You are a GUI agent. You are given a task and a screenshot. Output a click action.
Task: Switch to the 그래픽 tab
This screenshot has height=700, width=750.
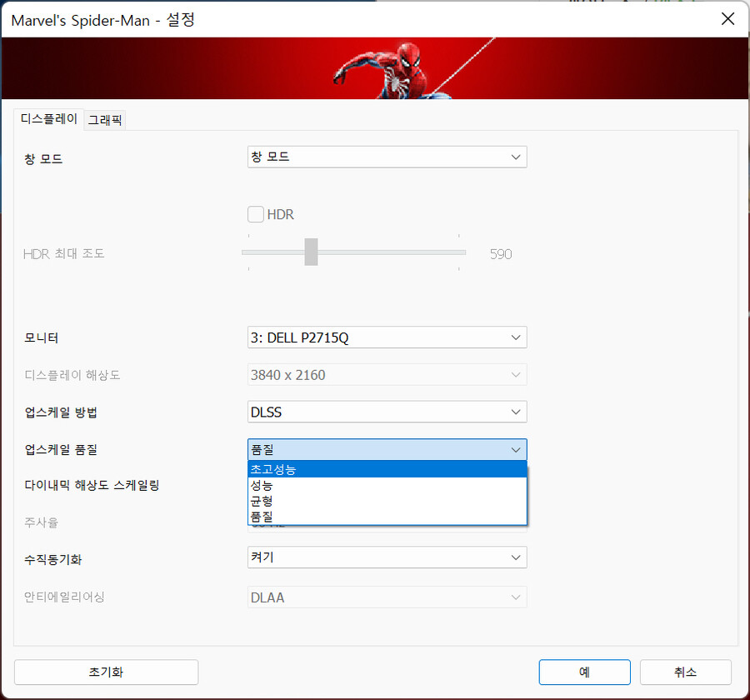[x=105, y=120]
